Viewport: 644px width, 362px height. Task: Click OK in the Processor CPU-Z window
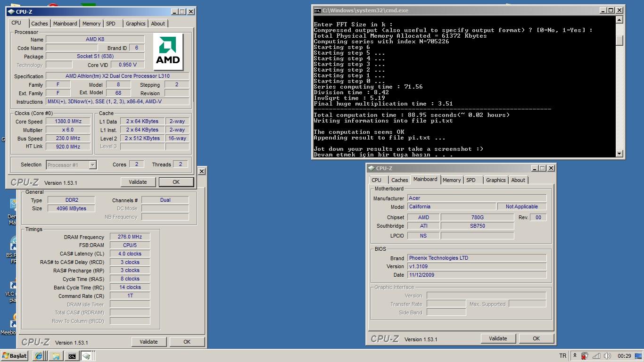click(x=176, y=182)
